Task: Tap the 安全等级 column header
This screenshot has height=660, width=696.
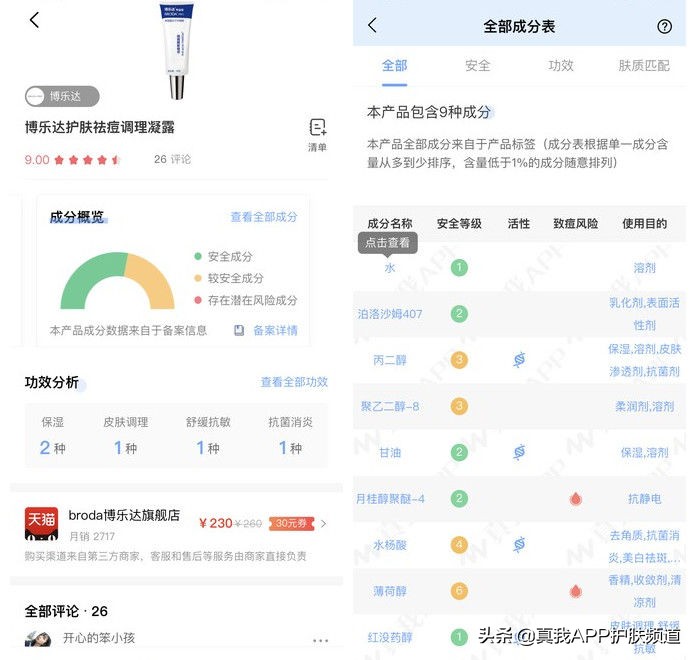Action: [x=459, y=224]
